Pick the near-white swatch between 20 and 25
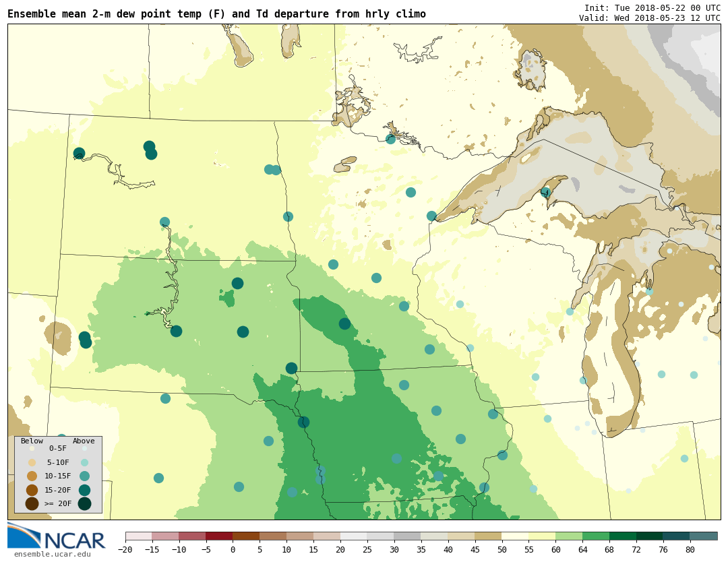 pyautogui.click(x=355, y=536)
